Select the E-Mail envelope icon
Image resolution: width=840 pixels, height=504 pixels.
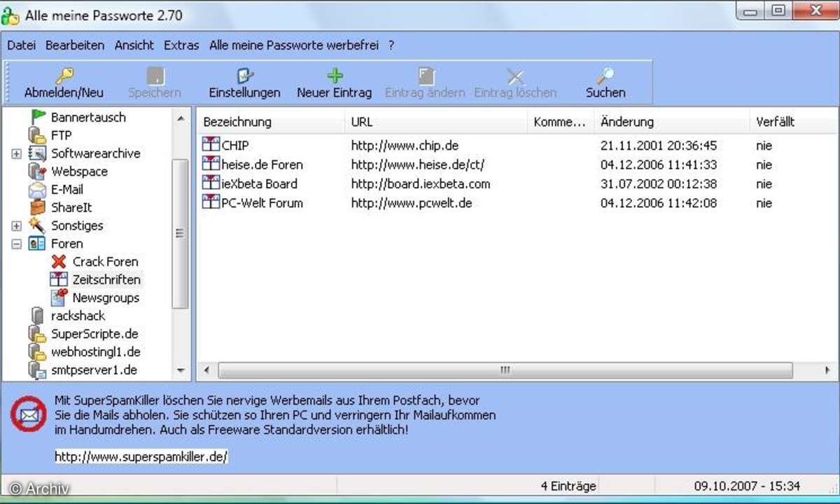coord(37,190)
